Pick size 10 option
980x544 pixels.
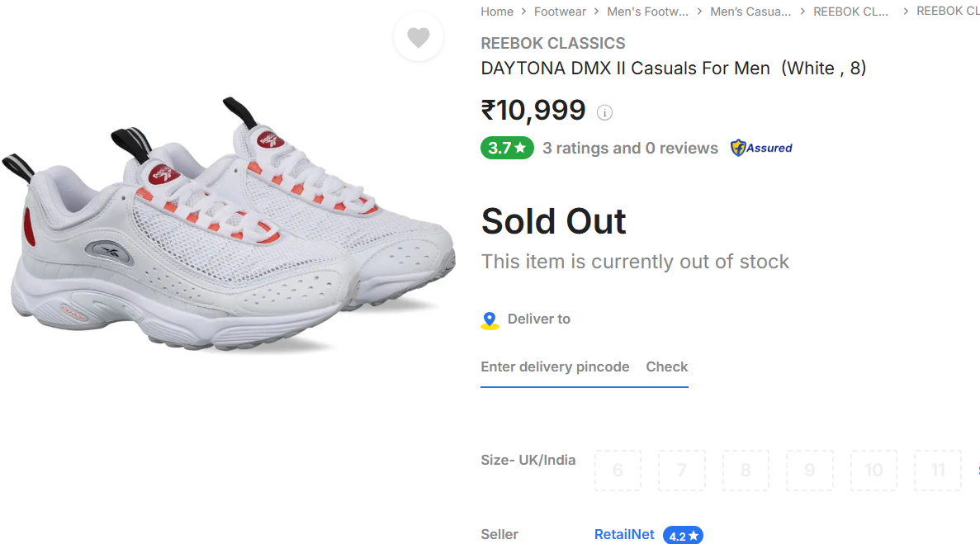(873, 471)
